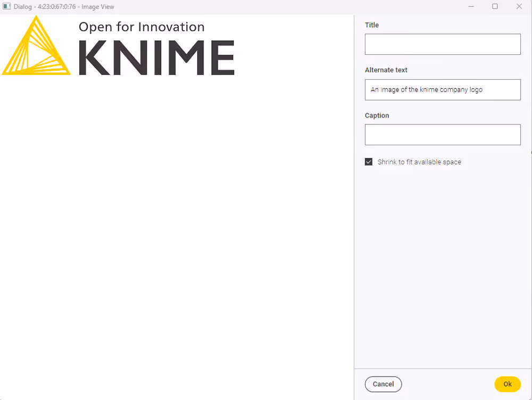Click the KNIME logo image preview
The image size is (532, 400).
point(118,45)
